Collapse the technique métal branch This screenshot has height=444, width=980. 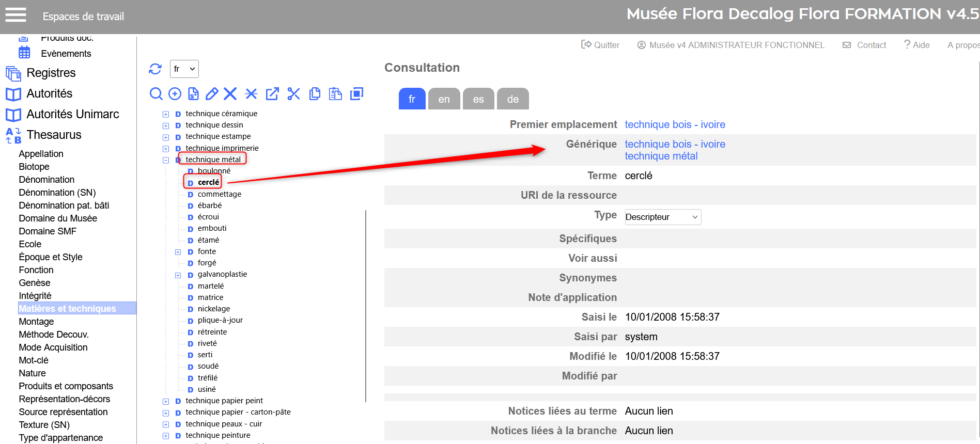pos(166,160)
